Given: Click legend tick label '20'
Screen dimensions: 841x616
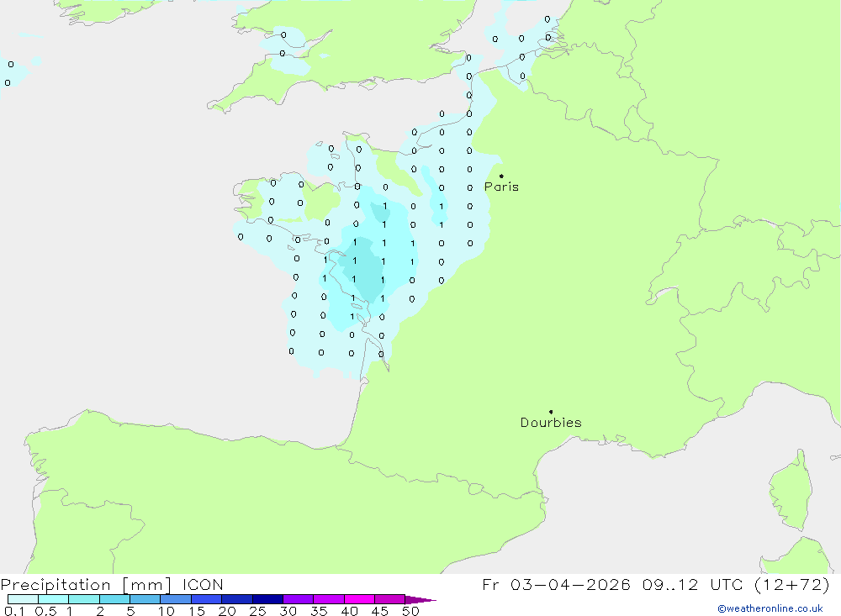Looking at the screenshot, I should (227, 611).
